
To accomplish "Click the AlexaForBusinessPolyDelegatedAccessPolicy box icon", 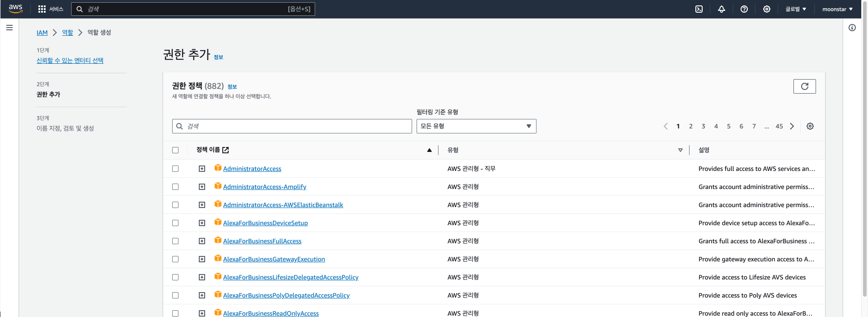I will pos(218,294).
